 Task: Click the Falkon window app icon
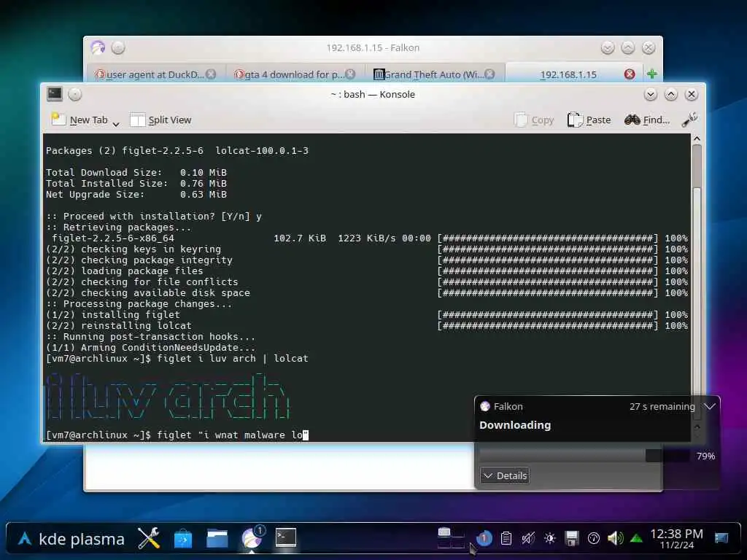[98, 47]
